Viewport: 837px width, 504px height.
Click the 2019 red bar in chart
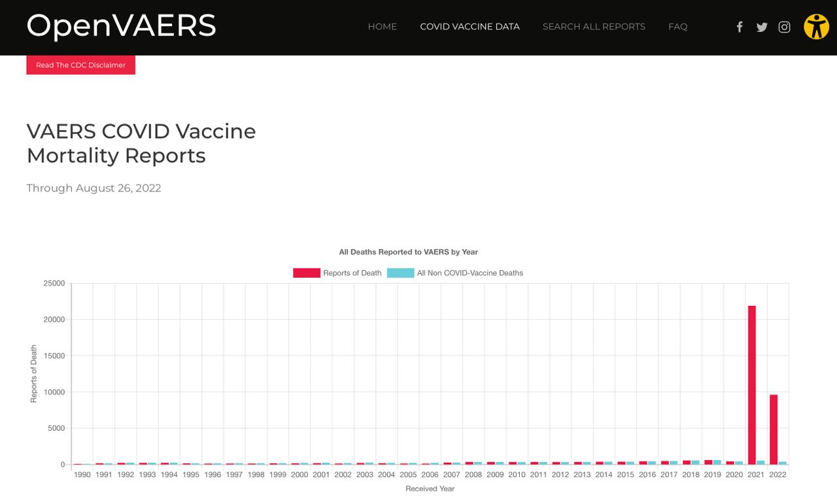[x=708, y=462]
